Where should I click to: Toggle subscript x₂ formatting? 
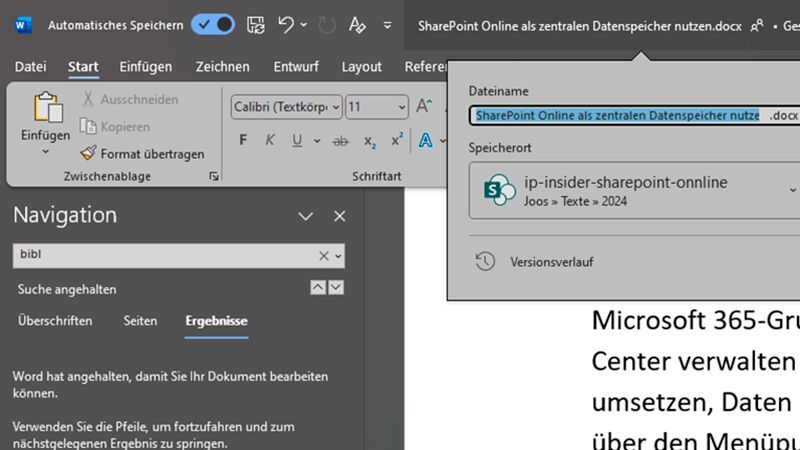coord(370,141)
